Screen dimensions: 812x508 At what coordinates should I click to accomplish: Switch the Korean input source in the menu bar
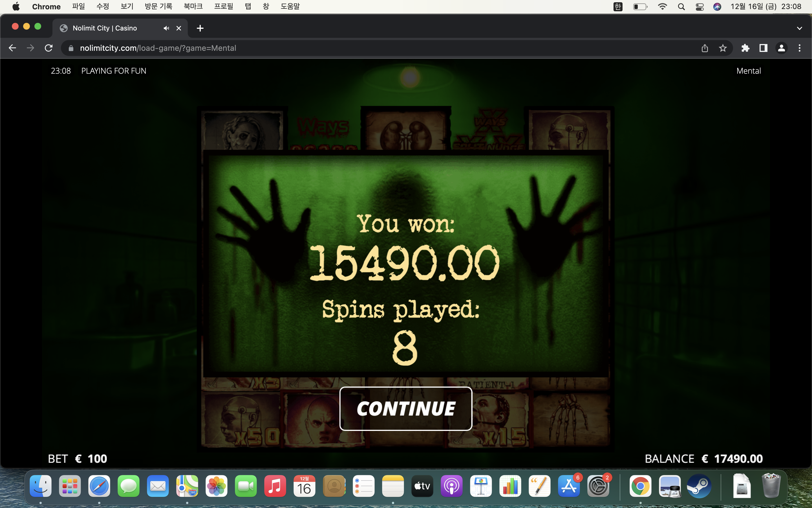pos(618,6)
